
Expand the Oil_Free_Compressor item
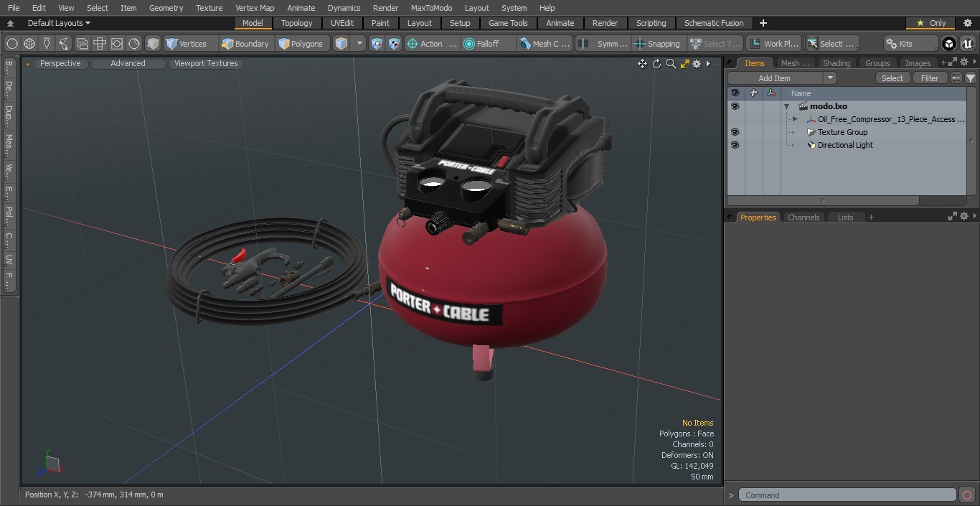click(795, 119)
